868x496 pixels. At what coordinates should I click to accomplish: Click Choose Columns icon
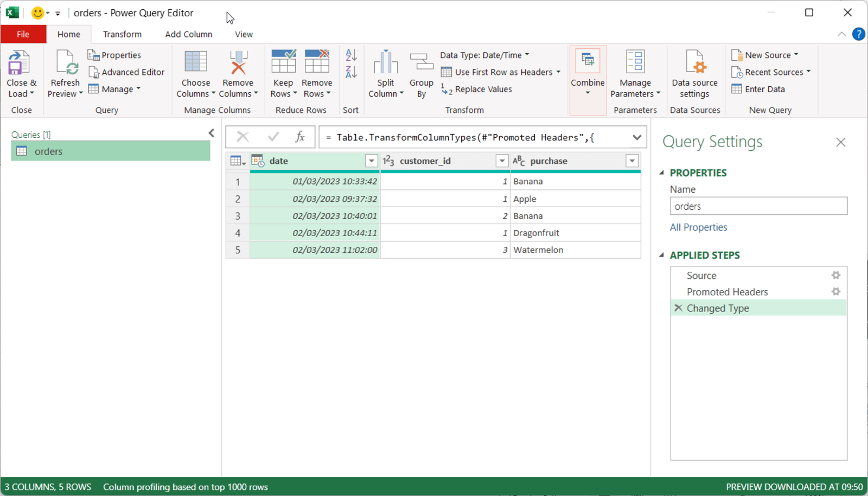coord(196,62)
